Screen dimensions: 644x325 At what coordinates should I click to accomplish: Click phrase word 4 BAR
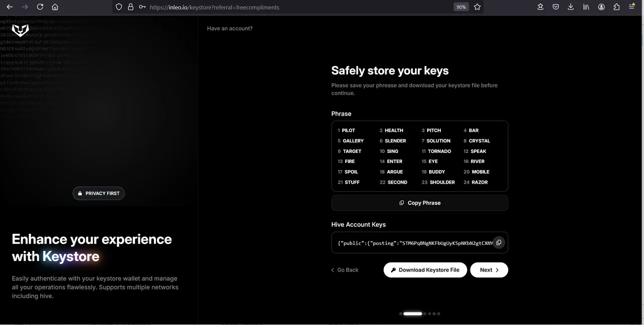[x=471, y=130]
